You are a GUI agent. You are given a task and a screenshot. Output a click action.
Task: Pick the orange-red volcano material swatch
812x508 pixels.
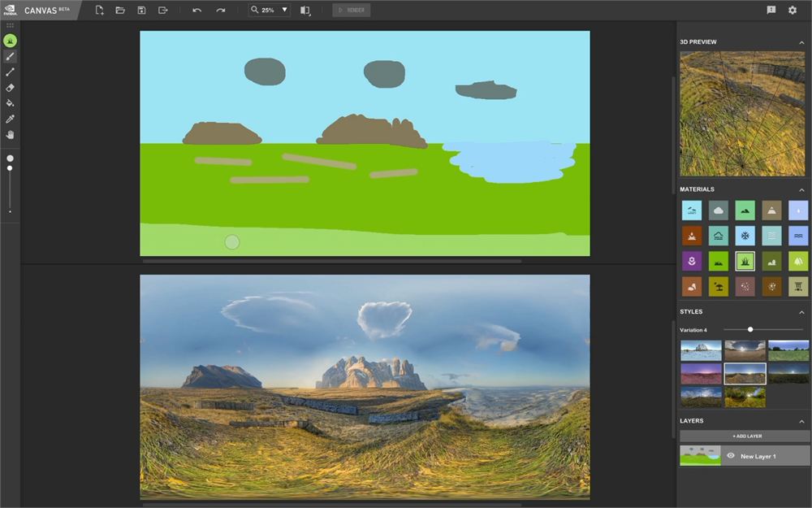[692, 236]
